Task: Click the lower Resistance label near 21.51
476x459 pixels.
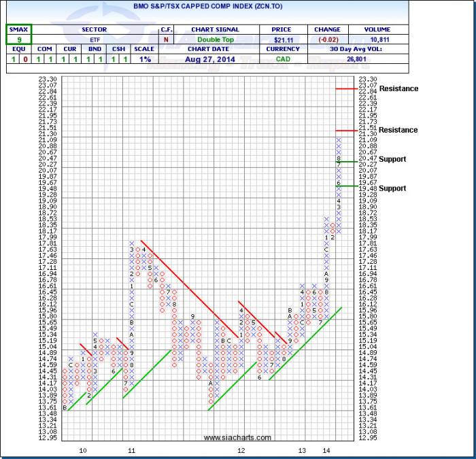Action: coord(398,130)
